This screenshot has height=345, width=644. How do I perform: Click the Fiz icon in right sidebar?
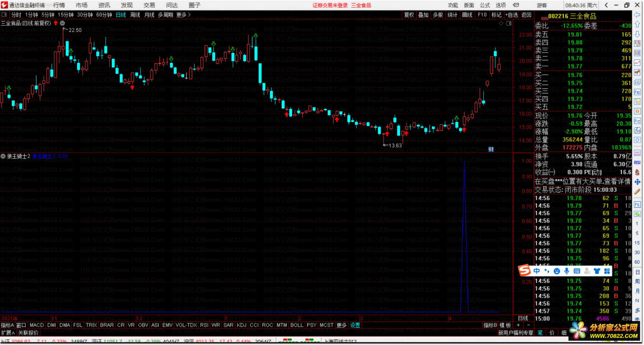(x=637, y=121)
